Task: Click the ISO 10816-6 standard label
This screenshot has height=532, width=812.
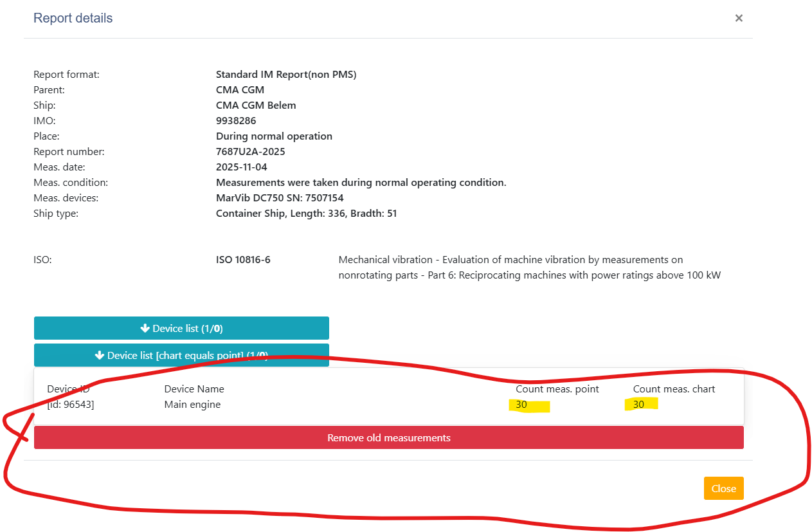Action: coord(243,260)
